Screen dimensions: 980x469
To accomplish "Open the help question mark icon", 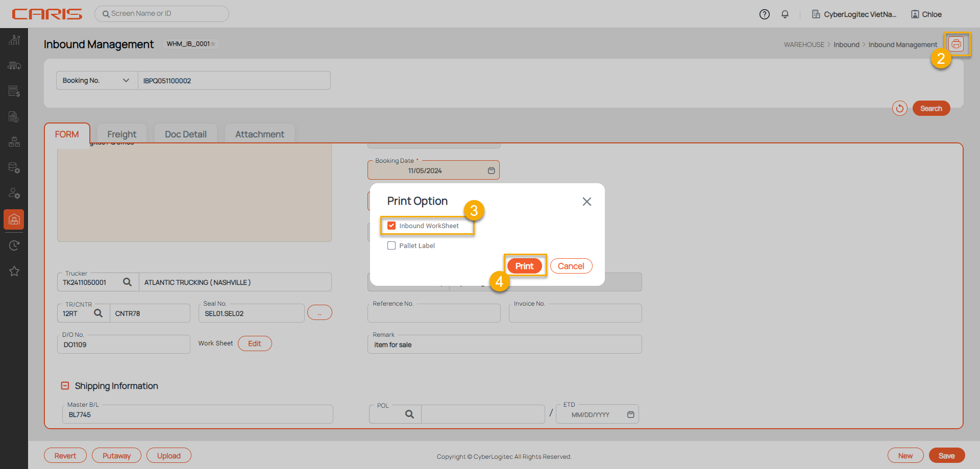I will (764, 14).
